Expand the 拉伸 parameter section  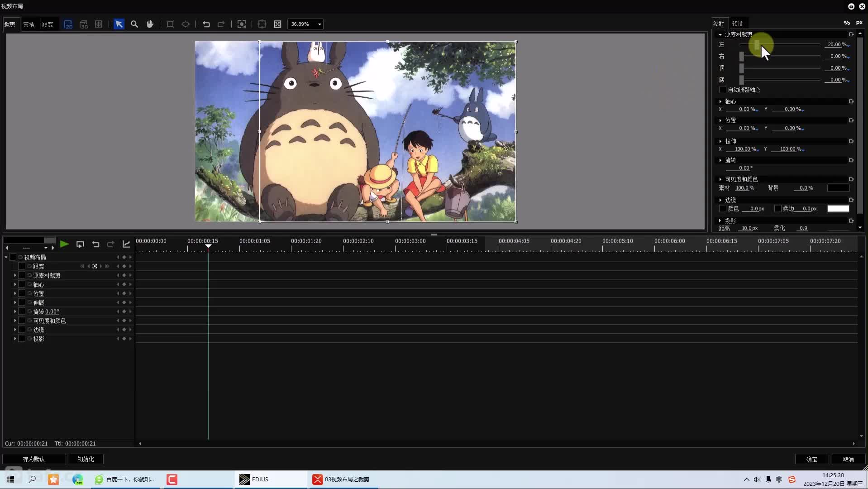[720, 141]
